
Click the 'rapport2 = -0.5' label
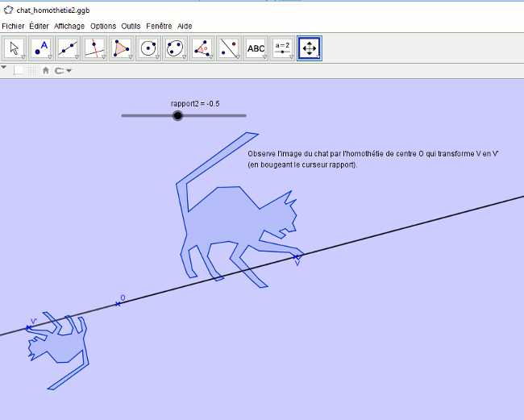tap(195, 103)
